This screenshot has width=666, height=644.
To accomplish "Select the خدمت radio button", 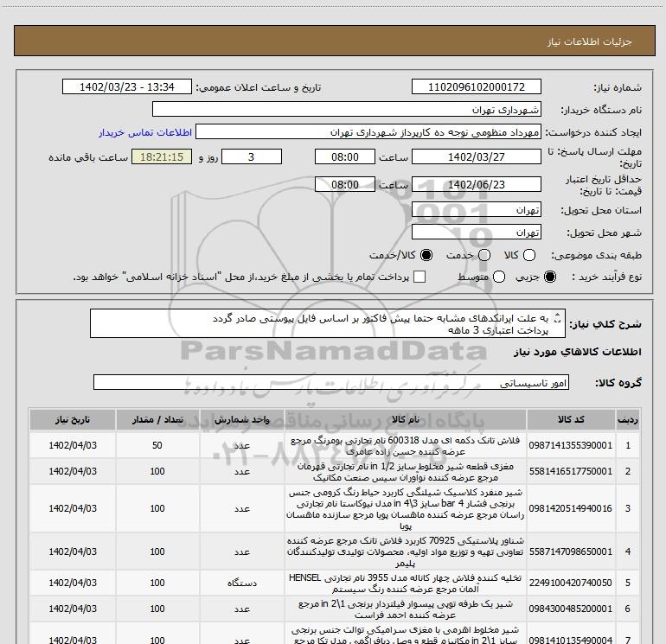I will tap(484, 255).
